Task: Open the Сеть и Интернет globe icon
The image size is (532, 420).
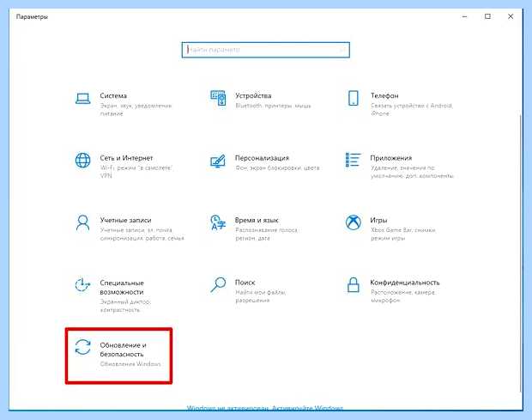Action: [82, 161]
